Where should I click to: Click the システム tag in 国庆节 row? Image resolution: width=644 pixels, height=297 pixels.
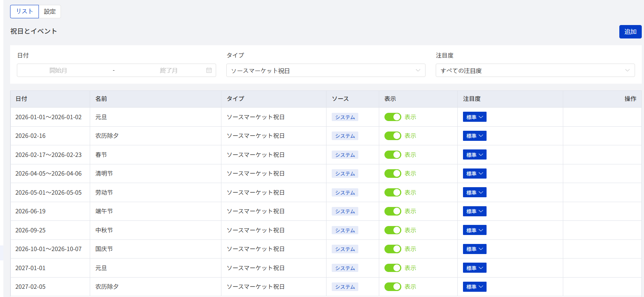coord(345,249)
